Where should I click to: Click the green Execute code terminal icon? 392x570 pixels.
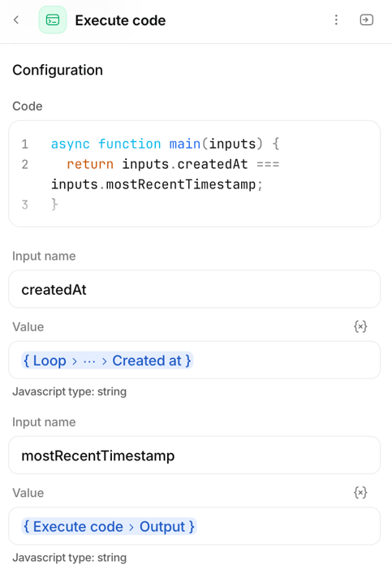pos(53,20)
